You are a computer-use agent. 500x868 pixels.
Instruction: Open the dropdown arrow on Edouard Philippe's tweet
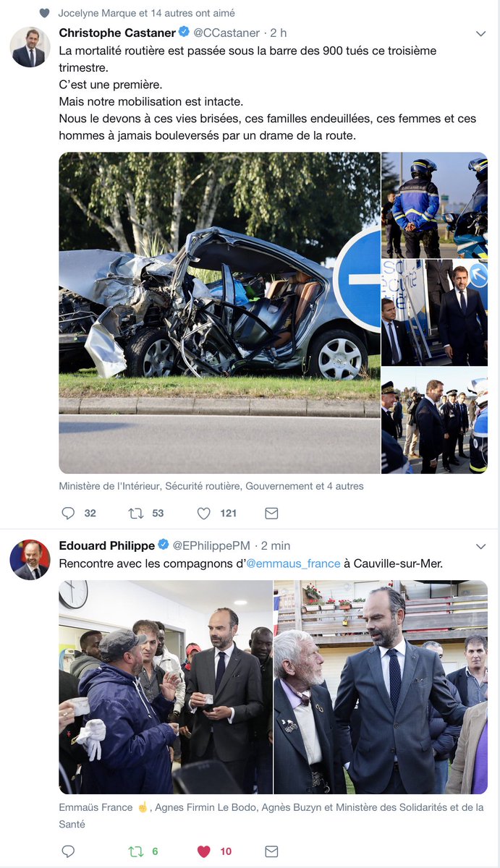[x=480, y=545]
